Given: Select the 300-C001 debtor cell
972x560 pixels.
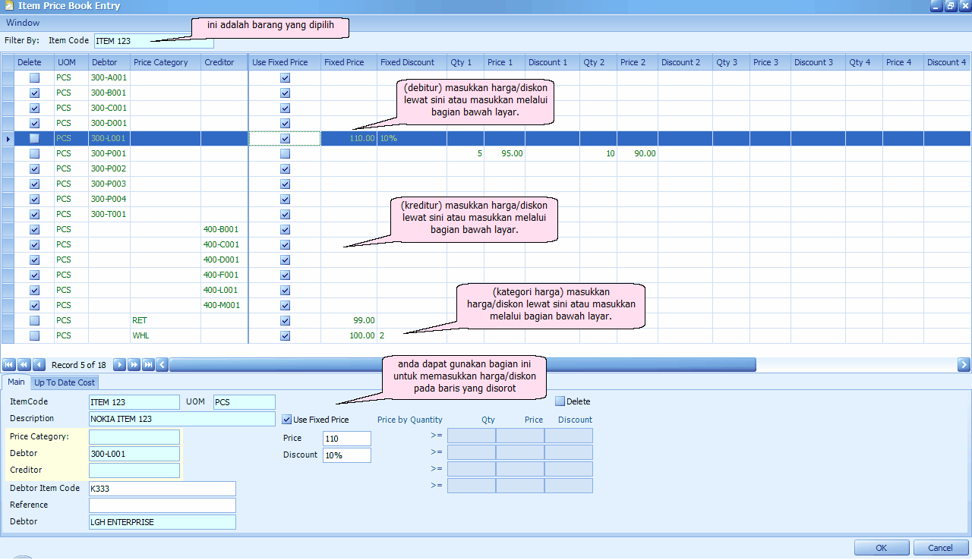Looking at the screenshot, I should (109, 108).
